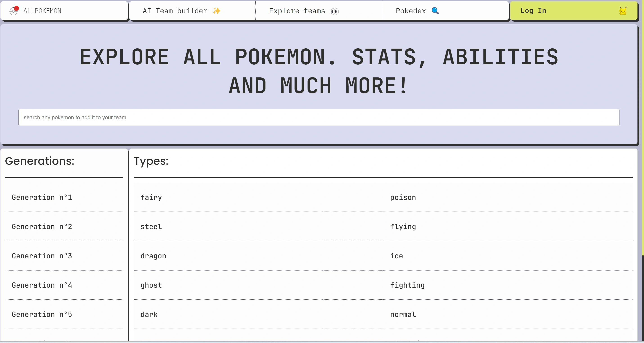Click the eyes icon next to Explore teams

[x=335, y=11]
